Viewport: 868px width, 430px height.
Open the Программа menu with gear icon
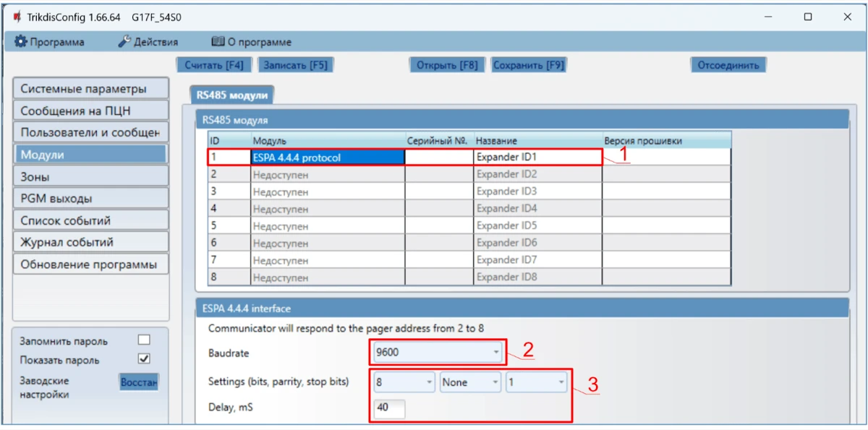49,42
